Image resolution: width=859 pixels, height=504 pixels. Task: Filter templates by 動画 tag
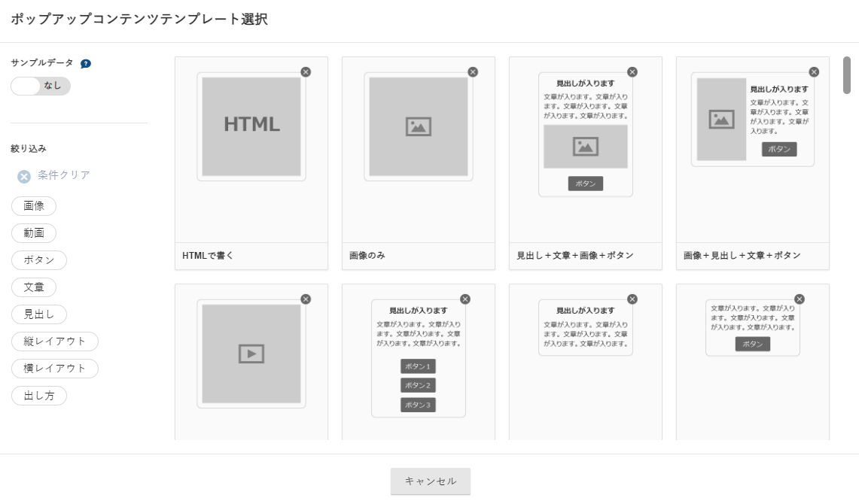34,232
